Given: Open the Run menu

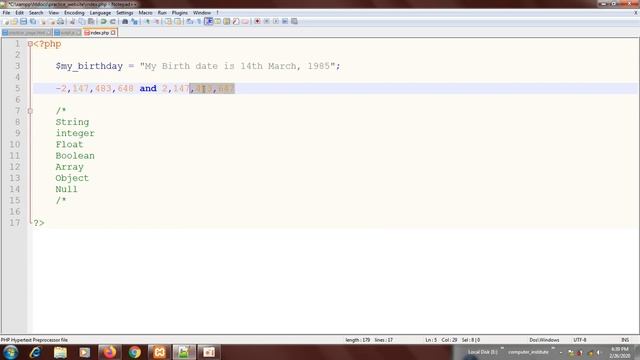Looking at the screenshot, I should click(x=162, y=13).
